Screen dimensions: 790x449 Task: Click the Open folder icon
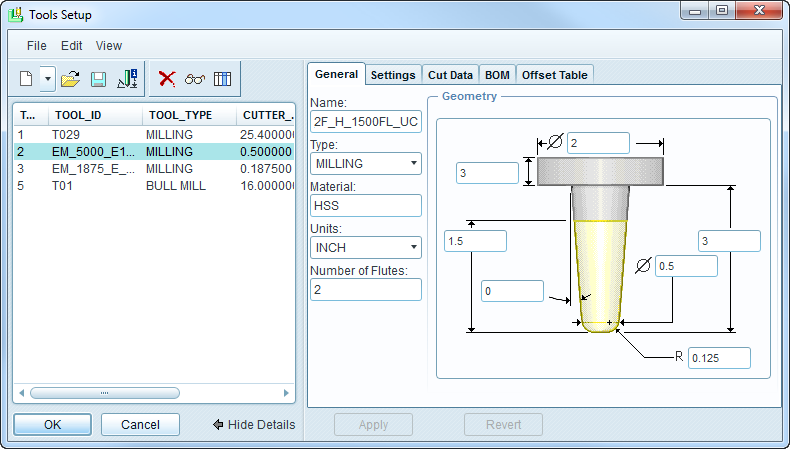click(x=71, y=79)
